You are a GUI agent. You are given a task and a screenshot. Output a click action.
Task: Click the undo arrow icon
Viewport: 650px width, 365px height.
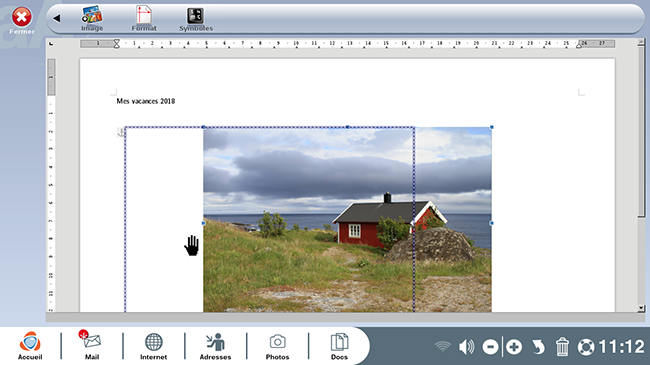tap(538, 347)
